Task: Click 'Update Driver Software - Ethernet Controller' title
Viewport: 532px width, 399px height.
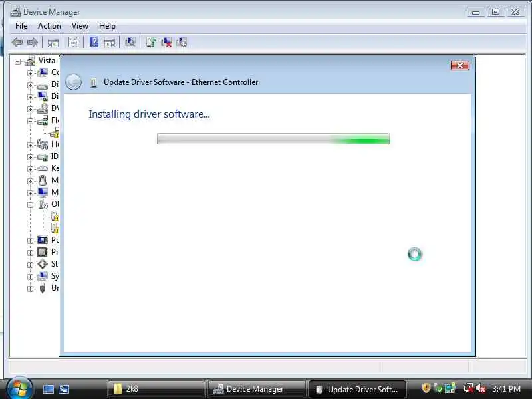Action: 181,82
